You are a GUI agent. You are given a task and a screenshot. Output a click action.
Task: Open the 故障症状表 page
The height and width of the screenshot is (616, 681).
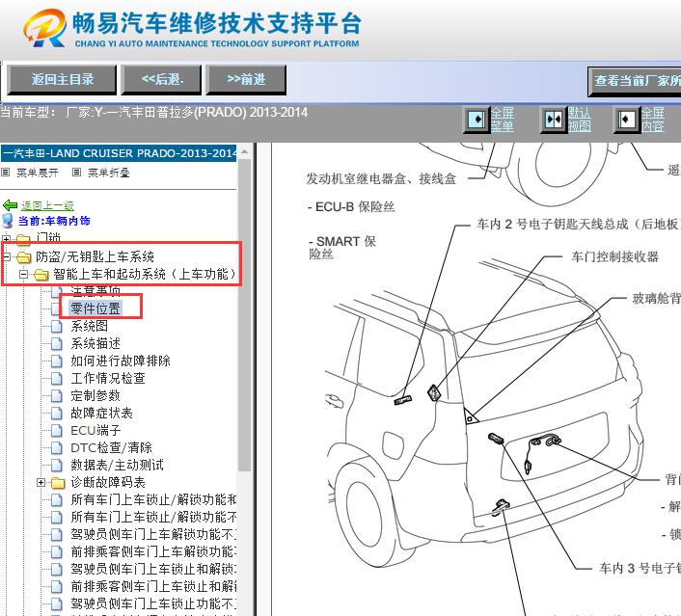101,413
